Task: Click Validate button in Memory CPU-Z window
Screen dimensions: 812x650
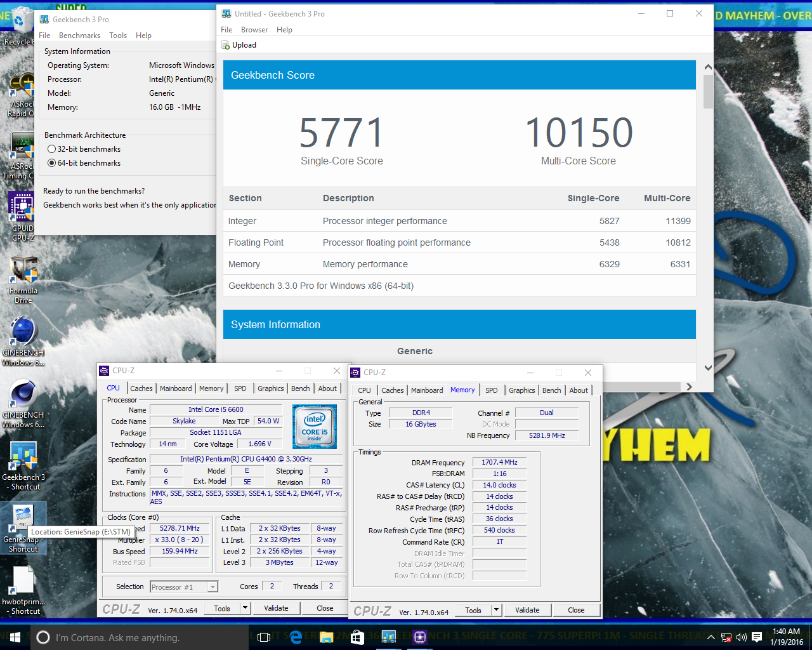Action: click(527, 610)
